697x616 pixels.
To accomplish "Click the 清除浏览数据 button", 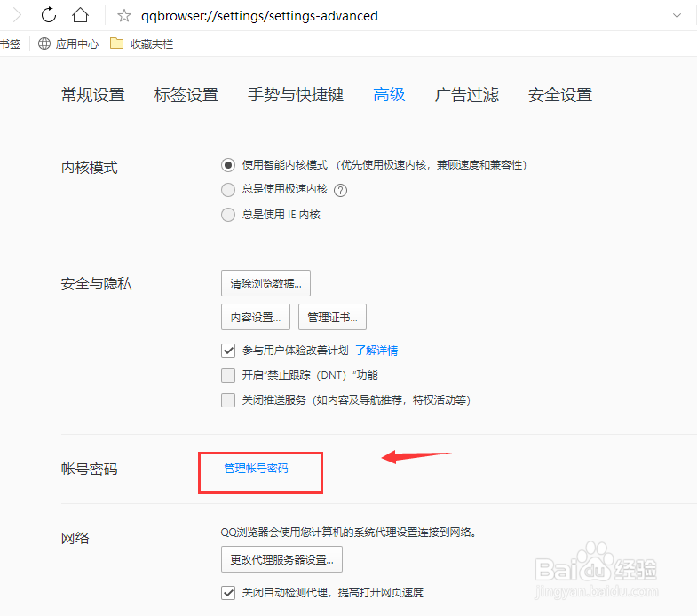I will point(265,283).
